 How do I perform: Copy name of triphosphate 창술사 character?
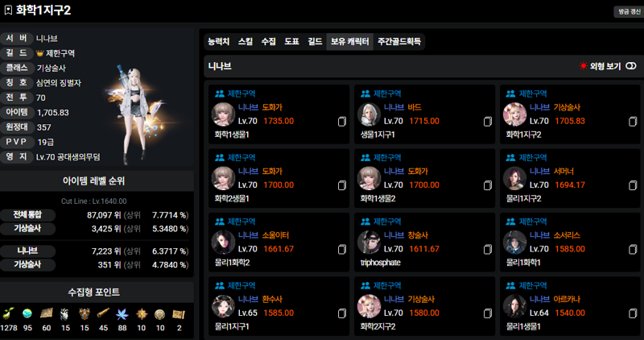point(488,250)
